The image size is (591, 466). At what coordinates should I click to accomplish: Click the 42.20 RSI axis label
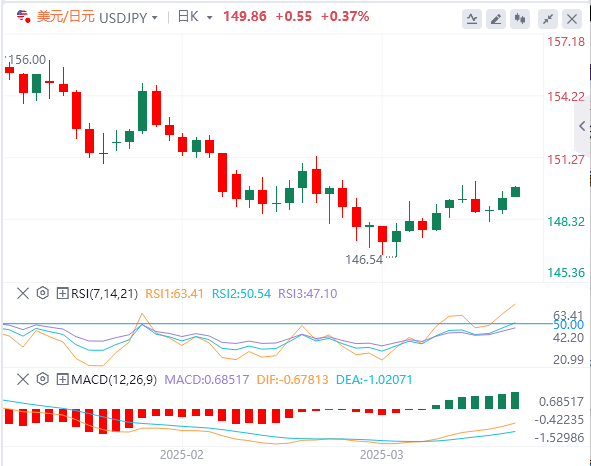[x=568, y=337]
